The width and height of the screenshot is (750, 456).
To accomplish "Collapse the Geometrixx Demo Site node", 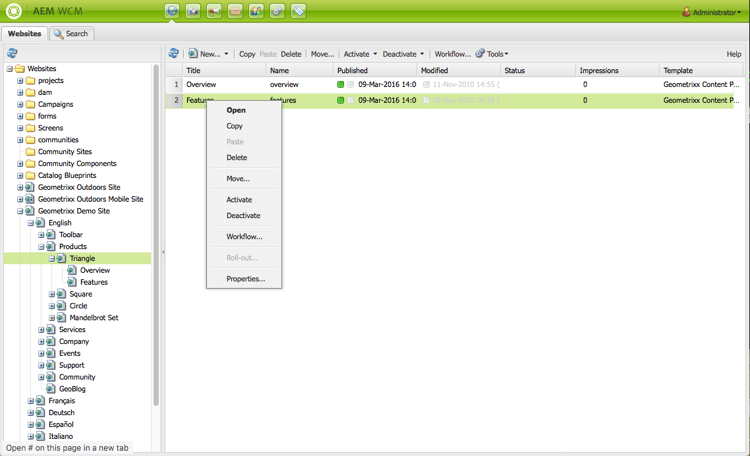I will pos(20,211).
